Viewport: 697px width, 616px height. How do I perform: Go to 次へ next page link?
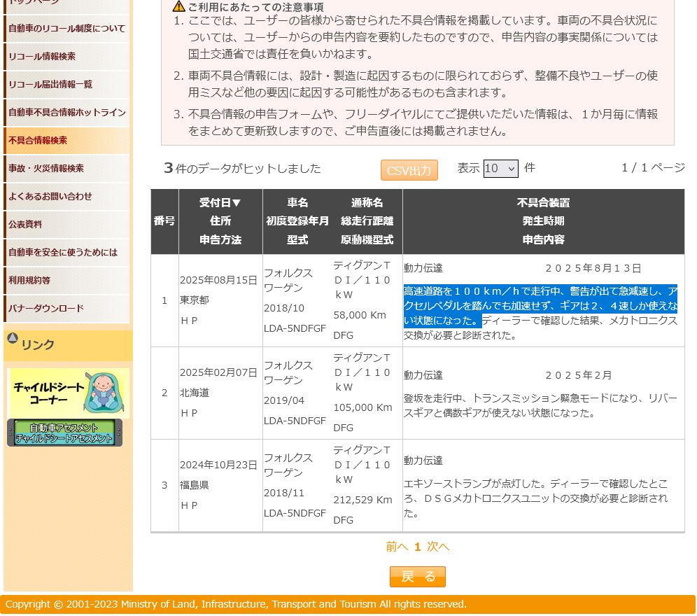coord(438,547)
